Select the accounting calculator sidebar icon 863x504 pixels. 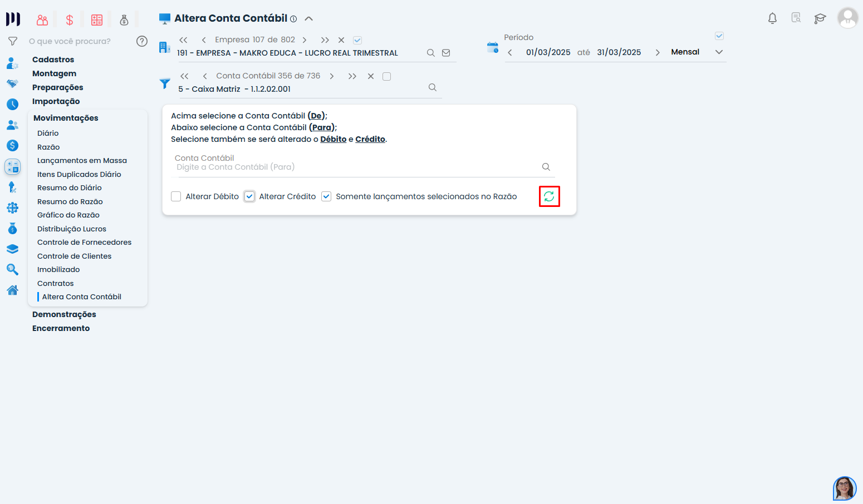[x=12, y=166]
